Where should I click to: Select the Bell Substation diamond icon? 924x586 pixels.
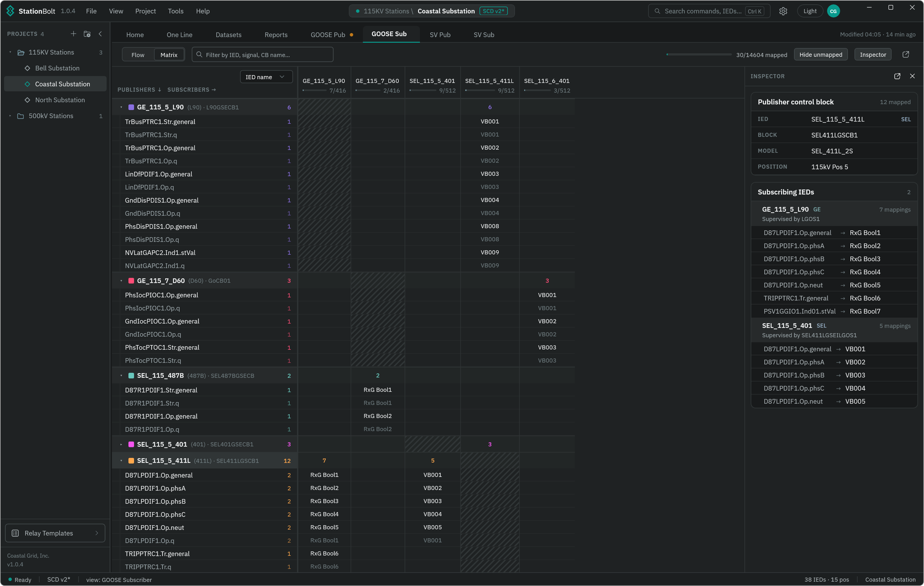click(27, 68)
